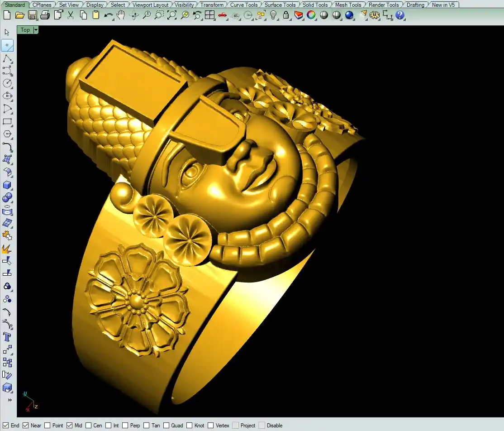504x431 pixels.
Task: Click the Lock objects padlock icon
Action: click(286, 15)
